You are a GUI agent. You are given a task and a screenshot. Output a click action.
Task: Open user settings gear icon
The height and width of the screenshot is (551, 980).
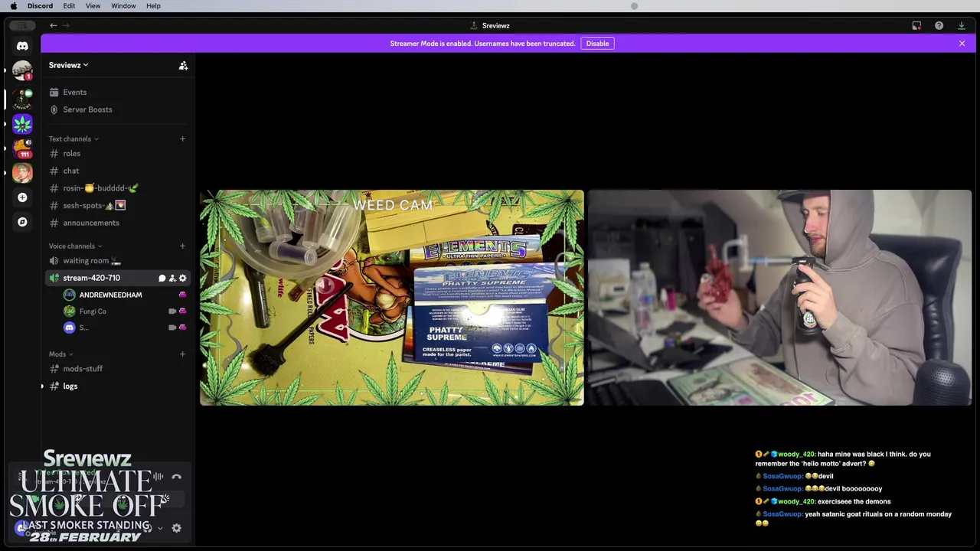(x=177, y=528)
